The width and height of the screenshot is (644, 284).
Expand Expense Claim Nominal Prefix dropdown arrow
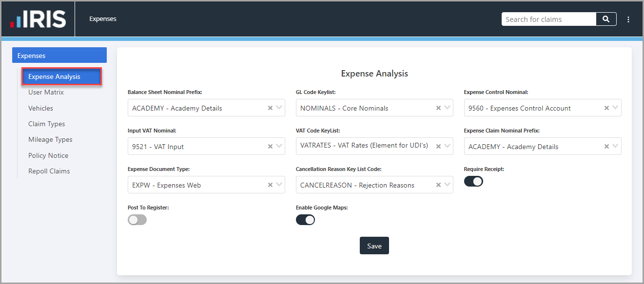(616, 147)
